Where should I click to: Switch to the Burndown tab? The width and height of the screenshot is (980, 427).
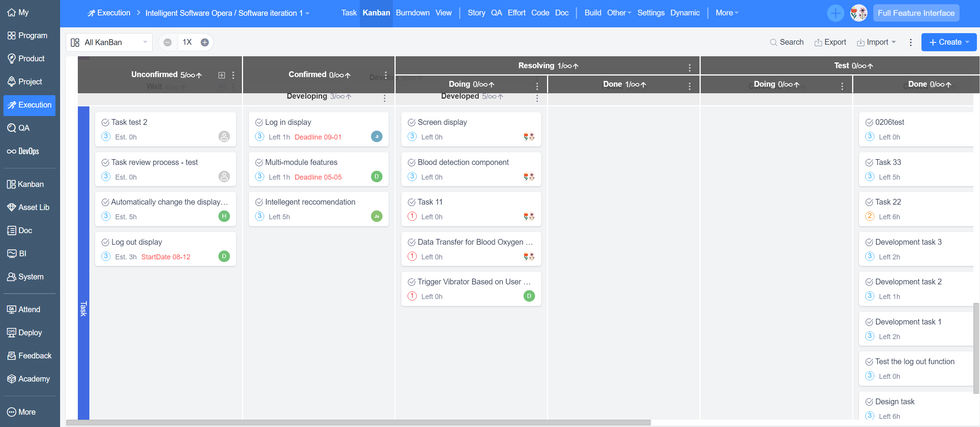tap(413, 13)
